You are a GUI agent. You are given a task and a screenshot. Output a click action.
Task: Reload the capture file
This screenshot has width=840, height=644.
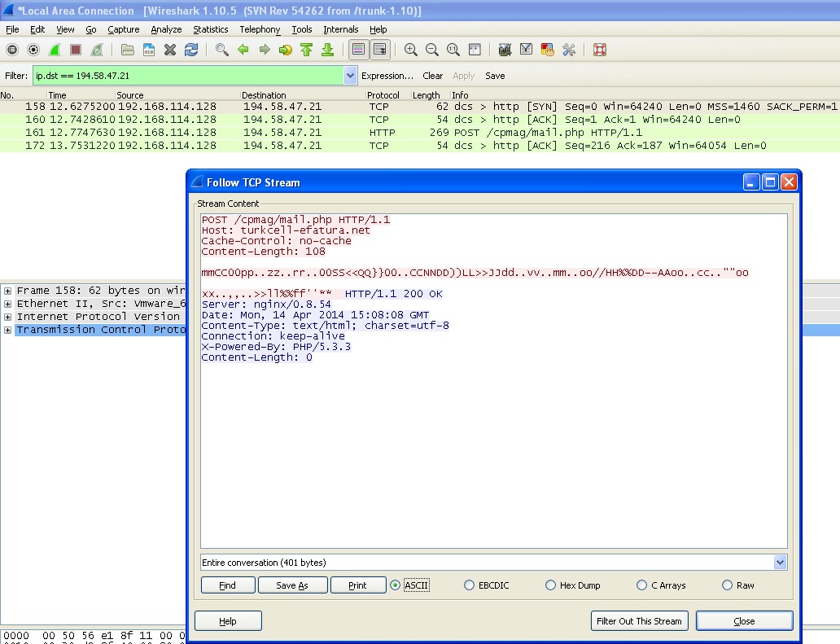tap(191, 50)
